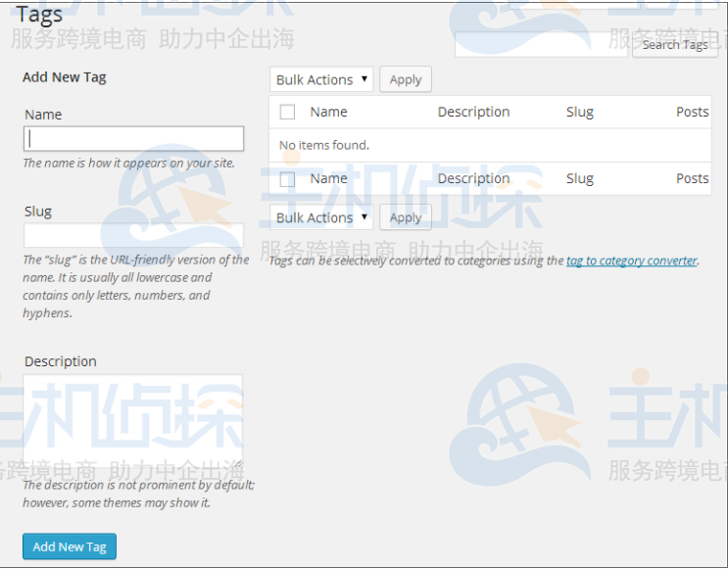
Task: Click the Slug input field
Action: point(133,235)
